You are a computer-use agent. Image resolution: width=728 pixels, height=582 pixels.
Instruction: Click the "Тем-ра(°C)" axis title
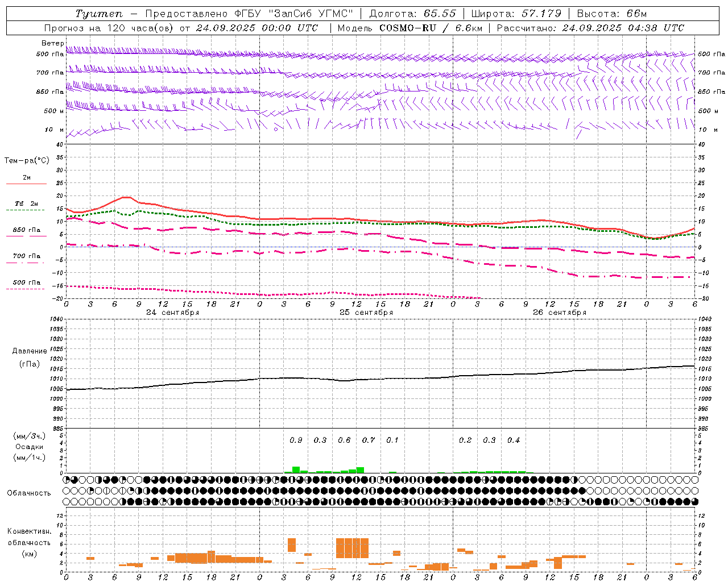[x=27, y=161]
